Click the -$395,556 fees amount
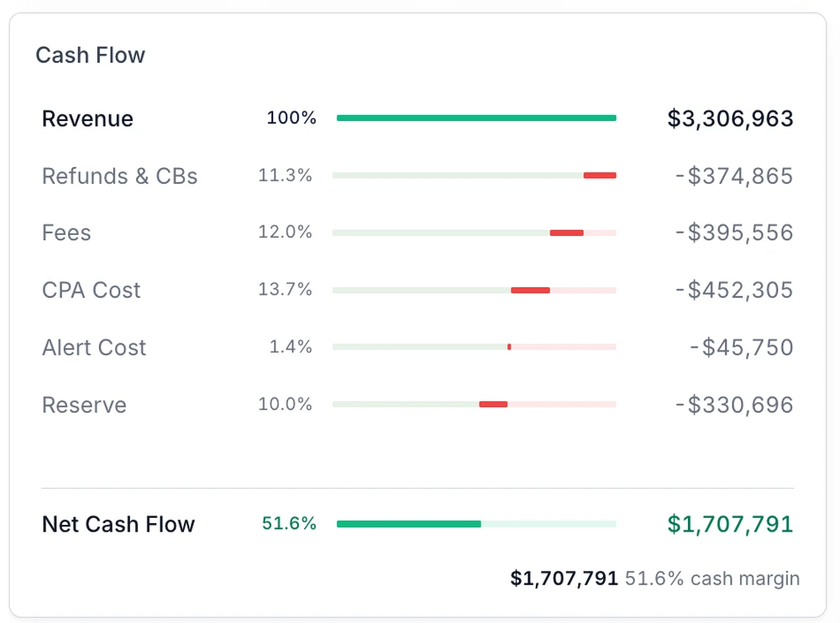The image size is (840, 623). [734, 233]
